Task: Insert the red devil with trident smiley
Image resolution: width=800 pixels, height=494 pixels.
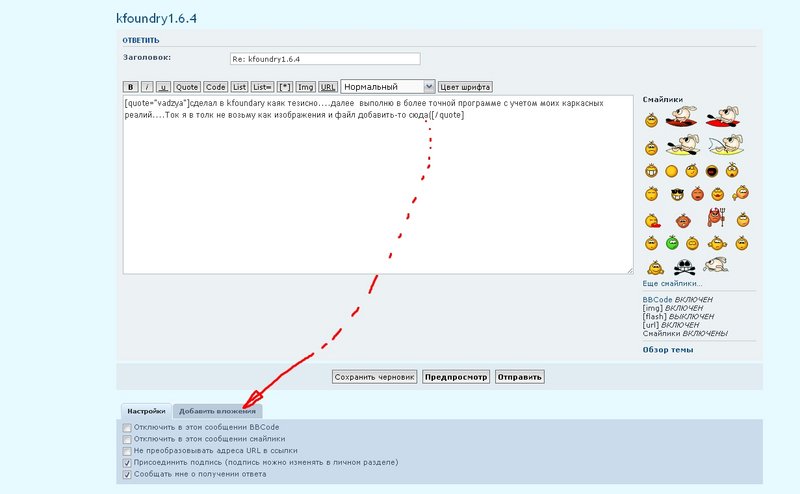Action: (x=716, y=217)
